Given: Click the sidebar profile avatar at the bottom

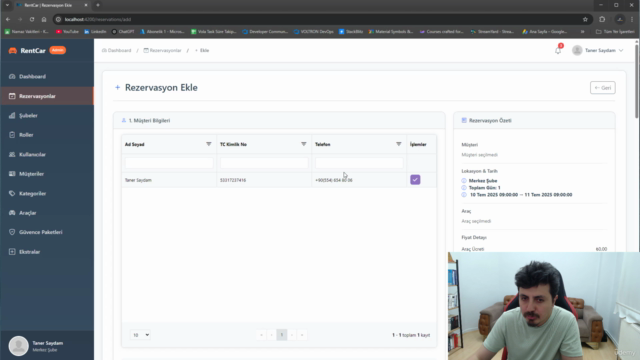Looking at the screenshot, I should [x=18, y=346].
